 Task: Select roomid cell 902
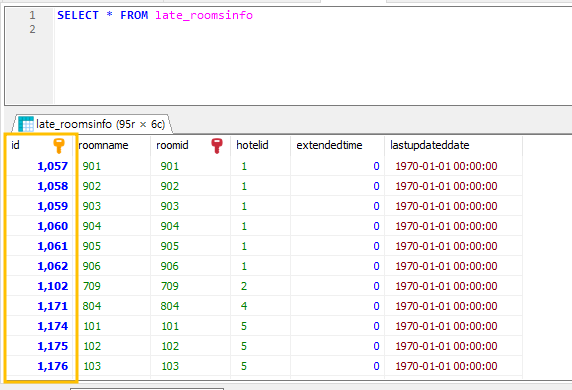click(x=190, y=186)
